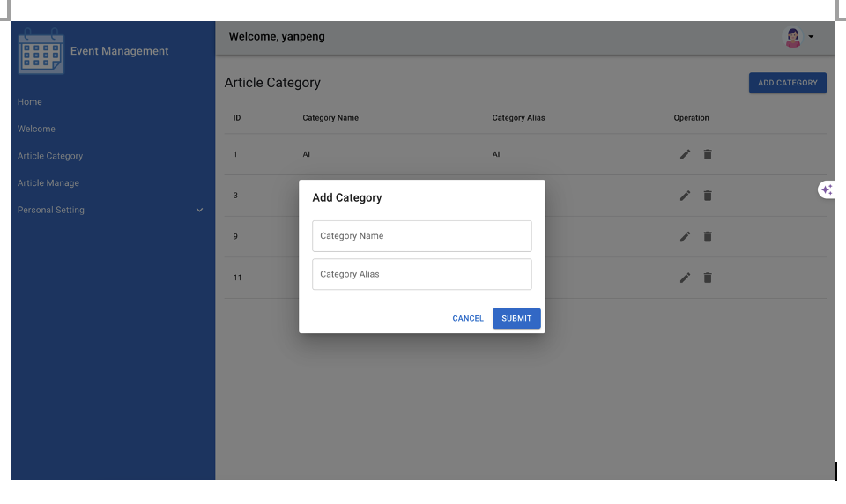846x504 pixels.
Task: Edit the category with ID 3
Action: (x=685, y=196)
